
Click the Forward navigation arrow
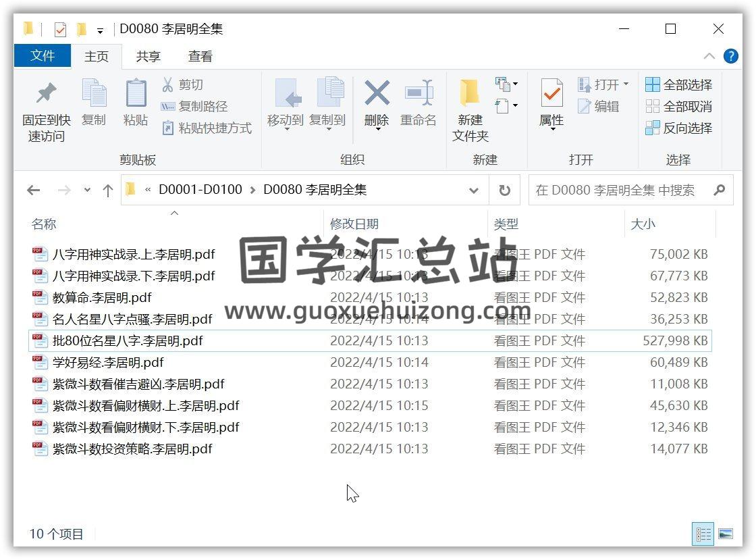[x=64, y=190]
